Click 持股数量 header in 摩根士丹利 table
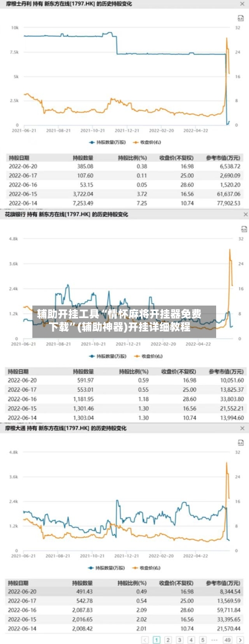249x644 pixels. [x=83, y=158]
